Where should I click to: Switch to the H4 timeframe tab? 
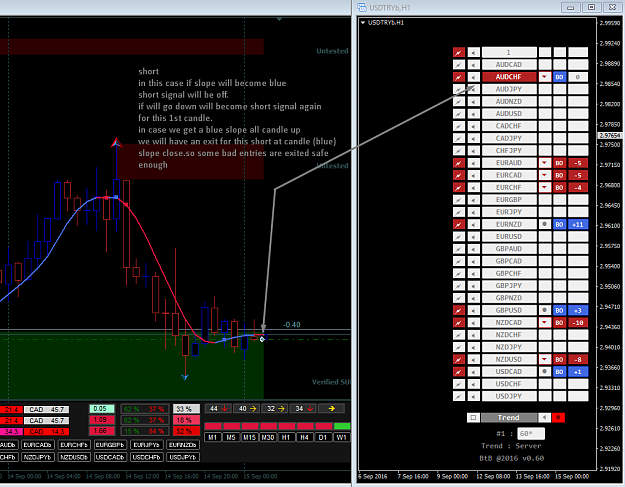point(305,437)
